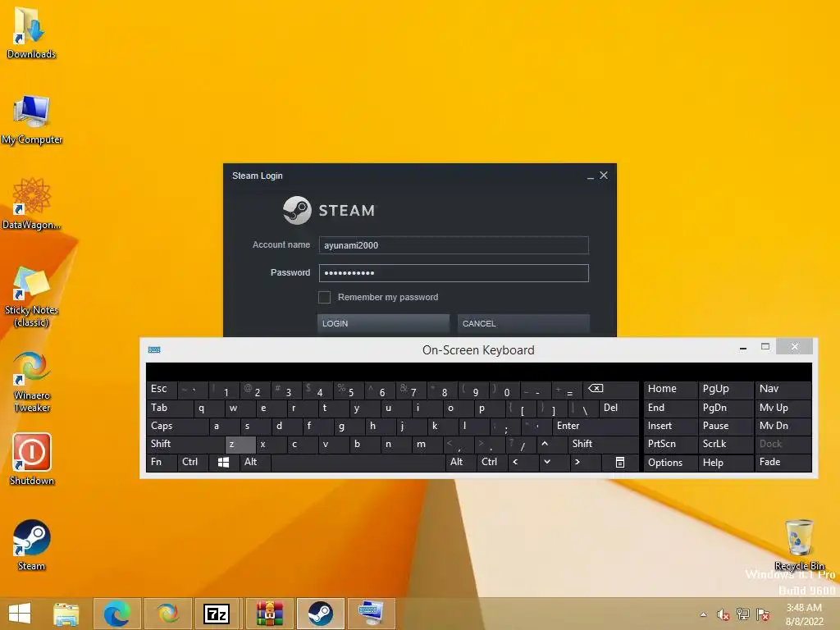Click the Backspace key icon

click(x=610, y=390)
